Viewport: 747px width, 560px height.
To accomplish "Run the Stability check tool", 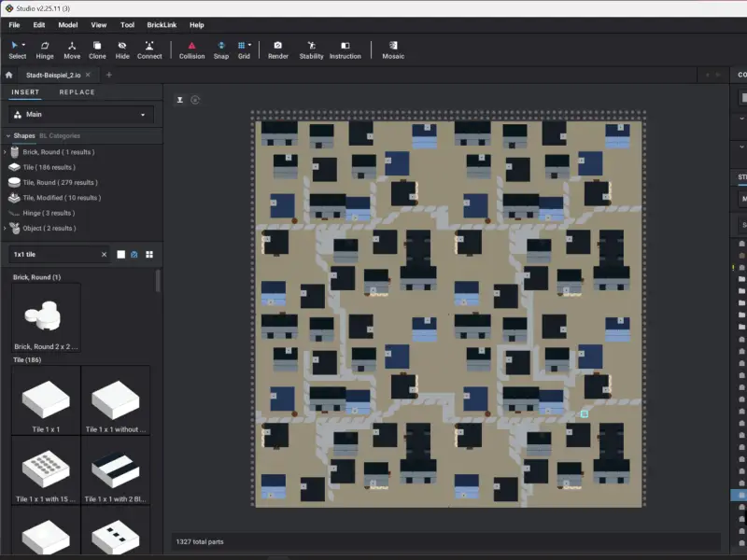I will 311,49.
